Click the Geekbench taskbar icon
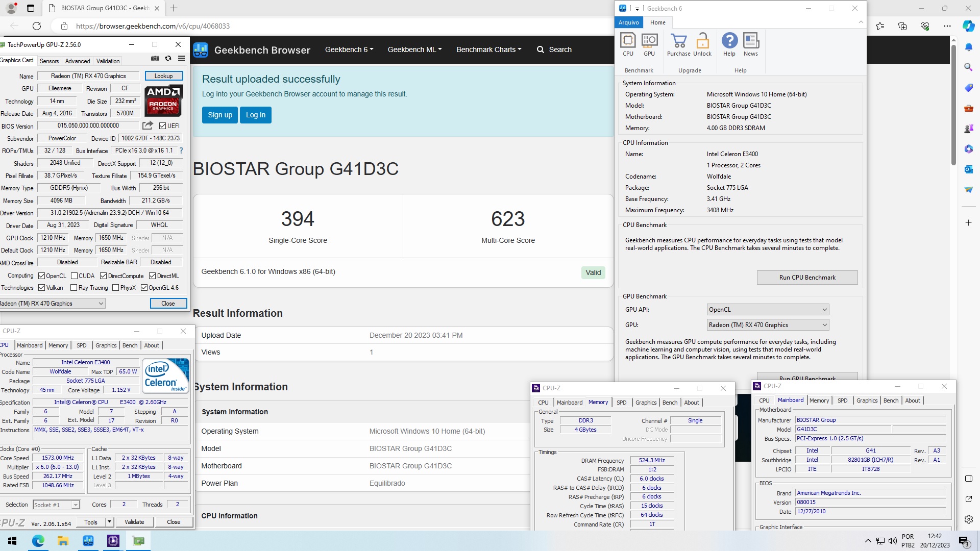This screenshot has height=551, width=980. (88, 541)
